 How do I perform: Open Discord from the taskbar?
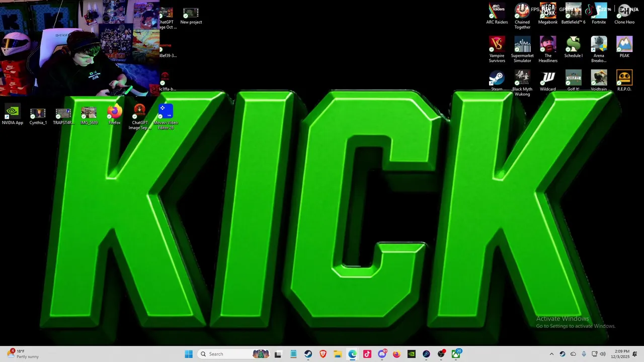[x=382, y=354]
